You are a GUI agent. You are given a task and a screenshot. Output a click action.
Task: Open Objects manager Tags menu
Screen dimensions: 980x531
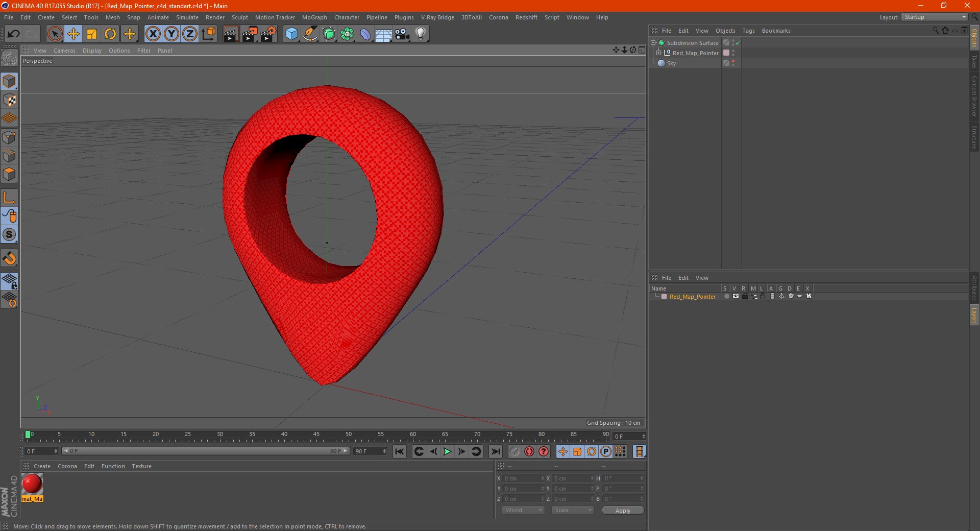(x=748, y=31)
